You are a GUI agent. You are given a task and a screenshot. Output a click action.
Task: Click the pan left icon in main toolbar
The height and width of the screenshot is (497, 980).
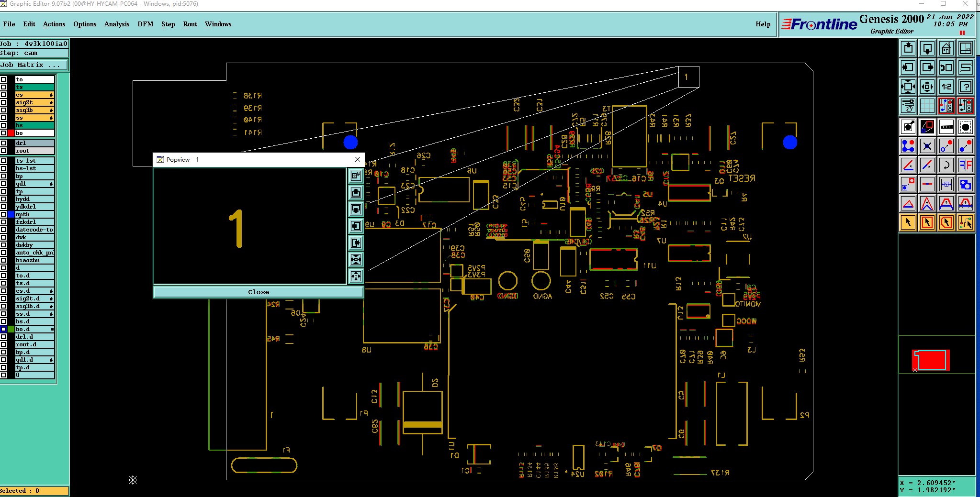908,67
